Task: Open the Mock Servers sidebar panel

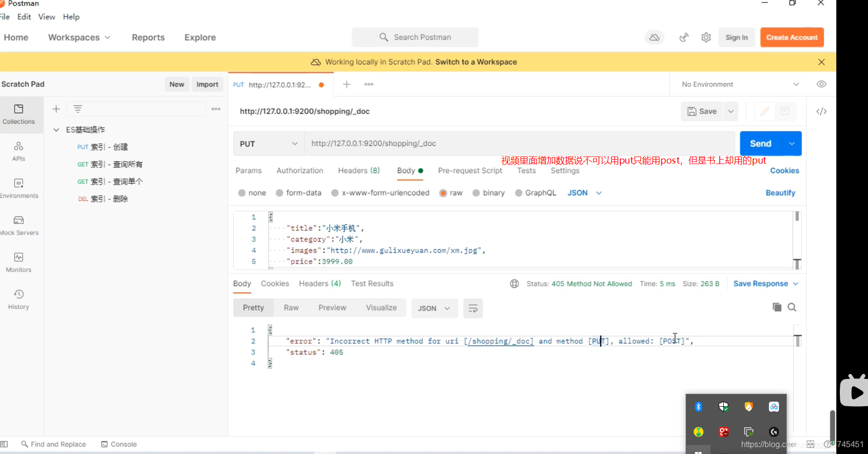Action: [19, 225]
